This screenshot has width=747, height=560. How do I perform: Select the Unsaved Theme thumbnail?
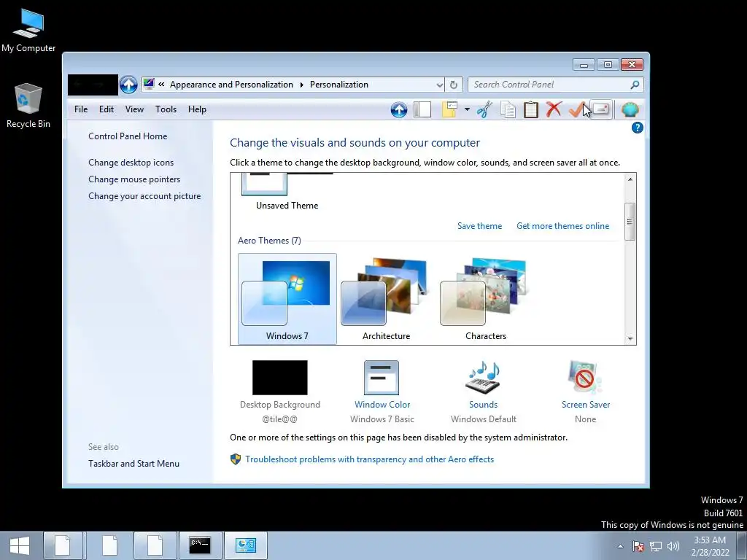(287, 192)
